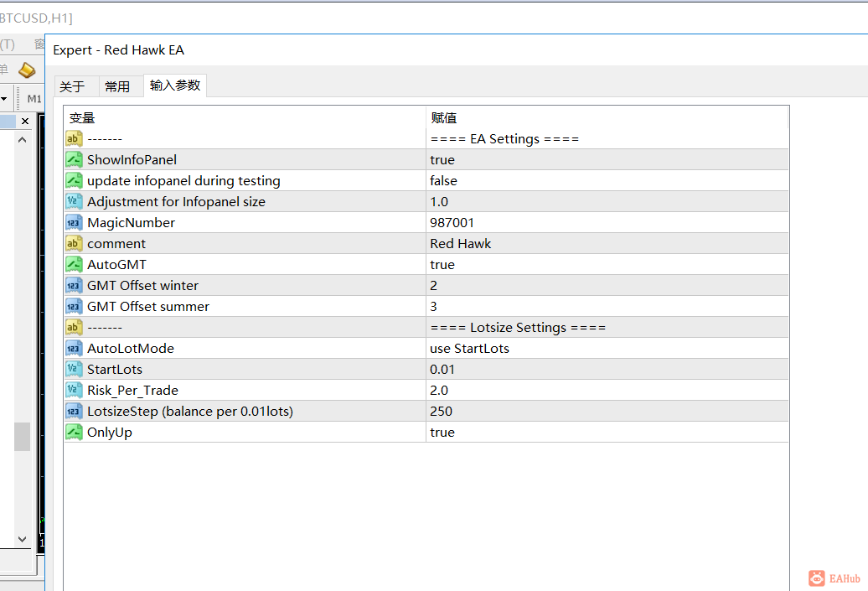The width and height of the screenshot is (868, 591).
Task: Edit LotsizeStep value 250
Action: pos(607,412)
